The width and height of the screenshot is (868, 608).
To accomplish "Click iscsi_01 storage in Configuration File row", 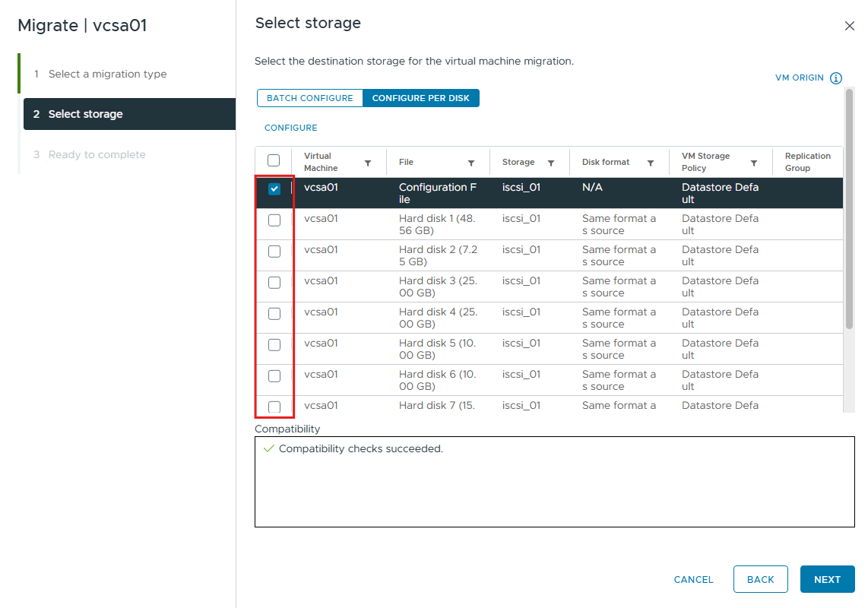I will coord(521,187).
